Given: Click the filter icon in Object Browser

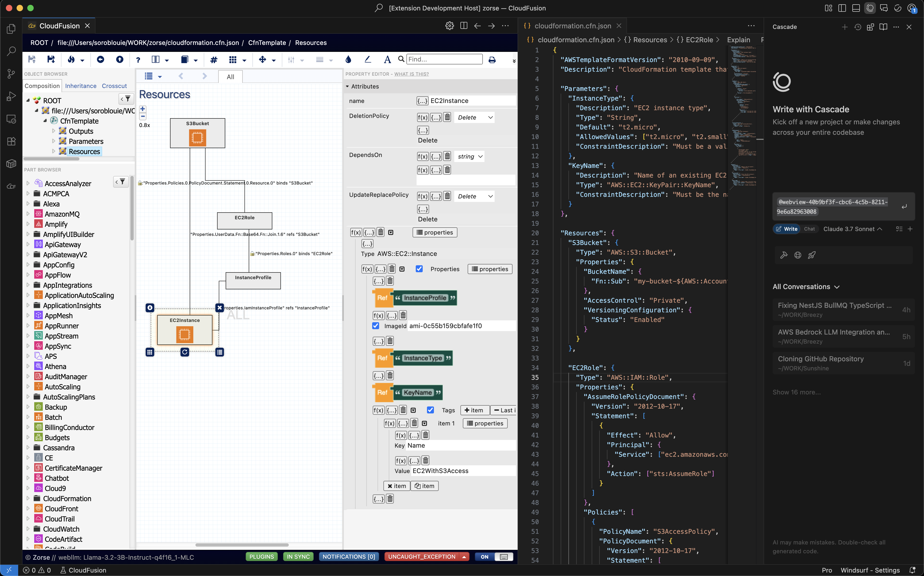Looking at the screenshot, I should (126, 99).
